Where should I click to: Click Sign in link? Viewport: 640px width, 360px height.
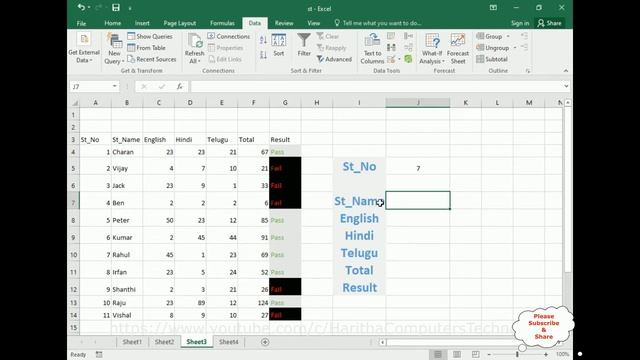click(520, 23)
